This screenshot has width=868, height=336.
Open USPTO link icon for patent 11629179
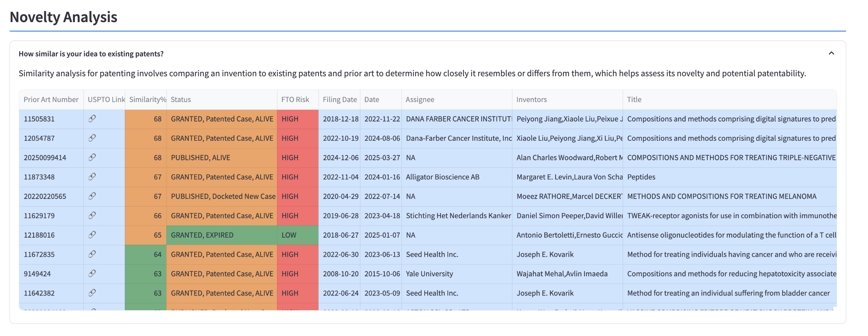click(x=92, y=215)
